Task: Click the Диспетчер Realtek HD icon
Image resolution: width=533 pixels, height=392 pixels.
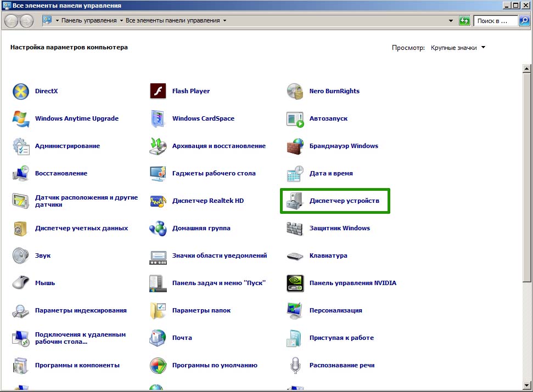Action: pos(158,201)
